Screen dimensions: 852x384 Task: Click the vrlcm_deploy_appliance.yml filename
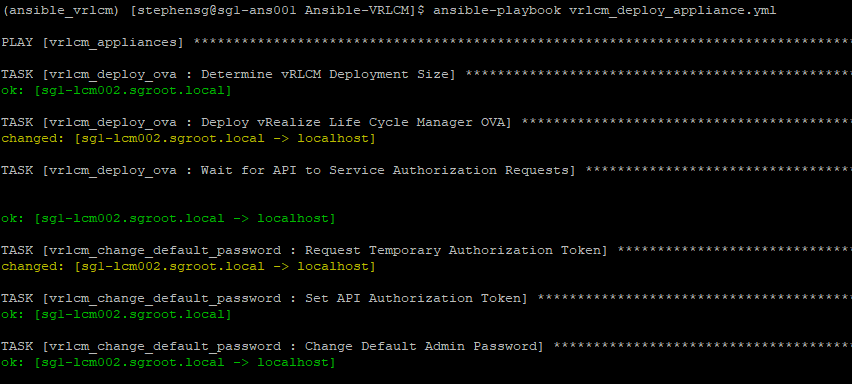[x=673, y=10]
